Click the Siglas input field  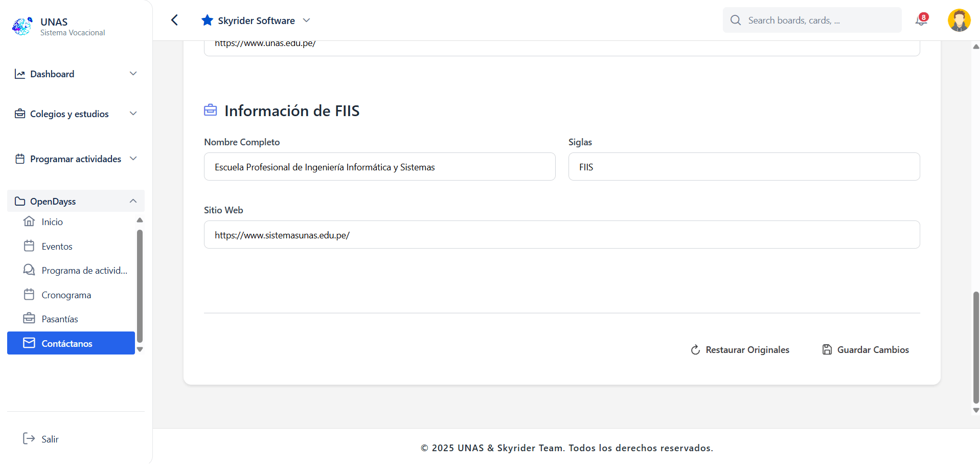pyautogui.click(x=744, y=167)
